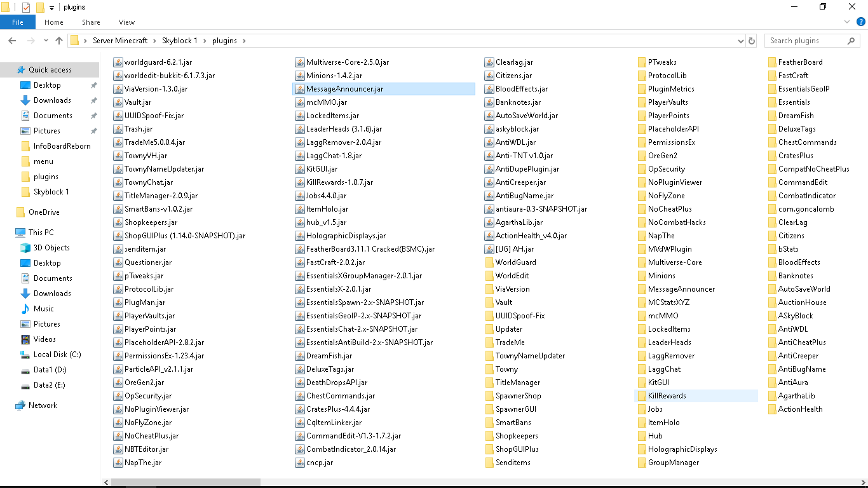Select the mcMMO.jar file icon
The image size is (868, 488).
pos(301,102)
